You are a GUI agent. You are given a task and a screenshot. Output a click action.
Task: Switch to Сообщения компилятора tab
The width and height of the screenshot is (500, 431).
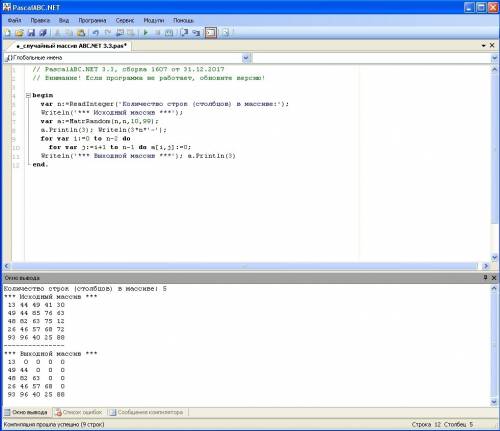(x=147, y=412)
